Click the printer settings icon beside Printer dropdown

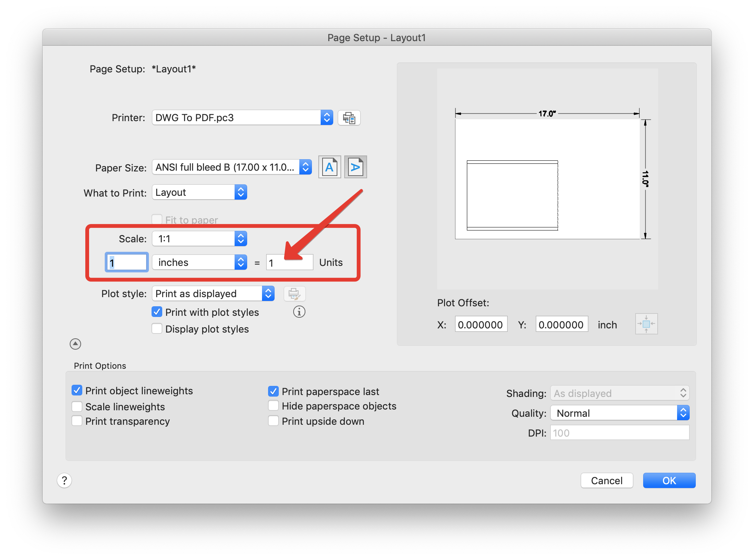click(x=349, y=118)
